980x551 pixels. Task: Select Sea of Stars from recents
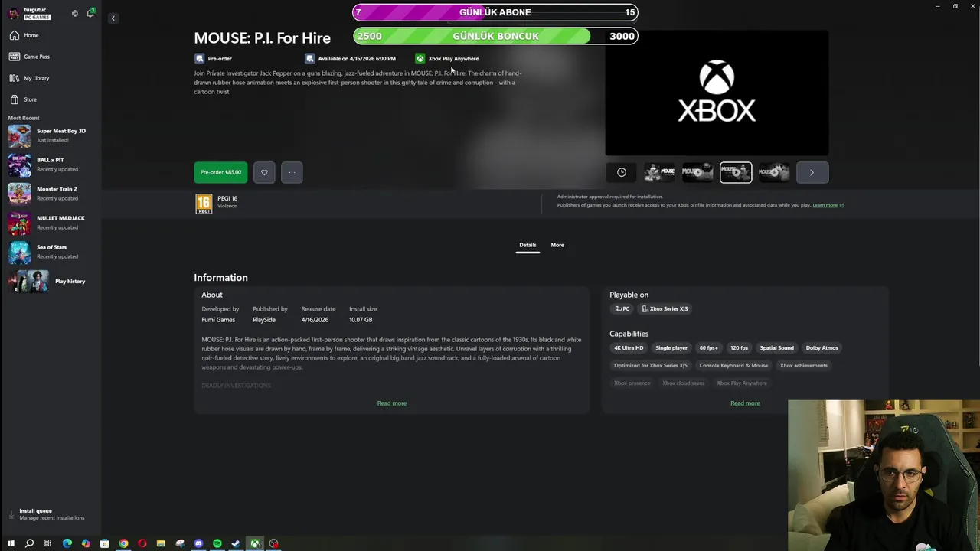tap(51, 252)
